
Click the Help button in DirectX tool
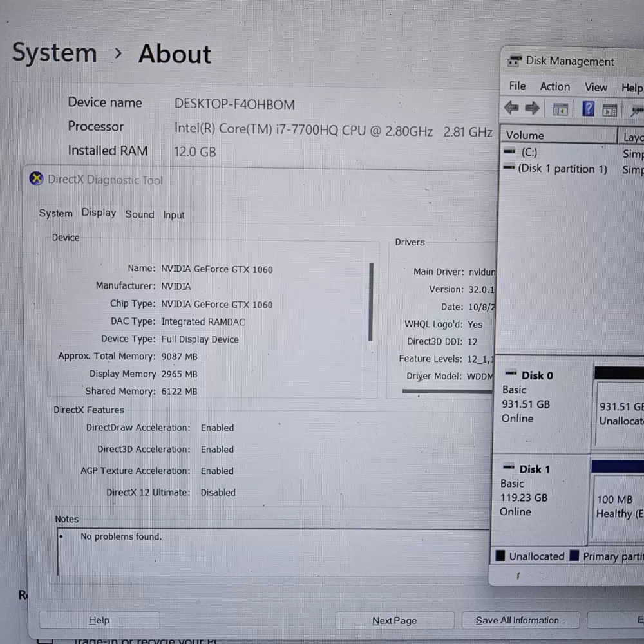pyautogui.click(x=99, y=620)
